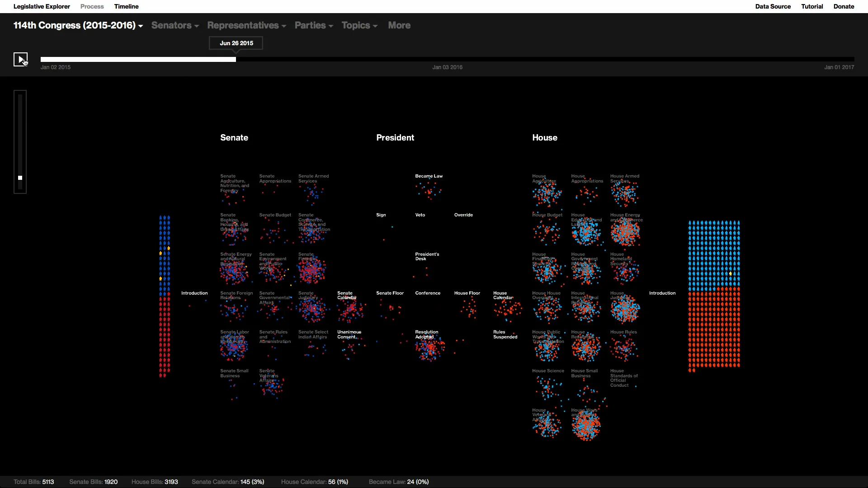Image resolution: width=868 pixels, height=488 pixels.
Task: Start timeline playback with the play button
Action: pos(20,59)
